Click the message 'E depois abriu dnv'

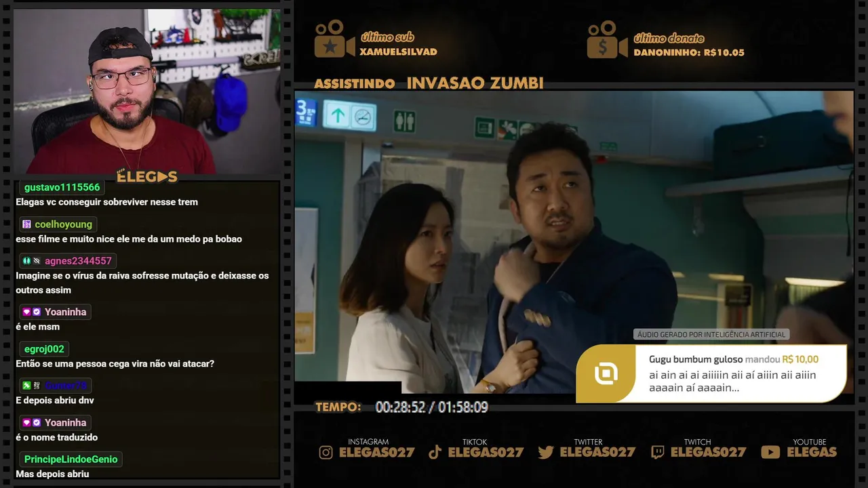click(x=54, y=400)
